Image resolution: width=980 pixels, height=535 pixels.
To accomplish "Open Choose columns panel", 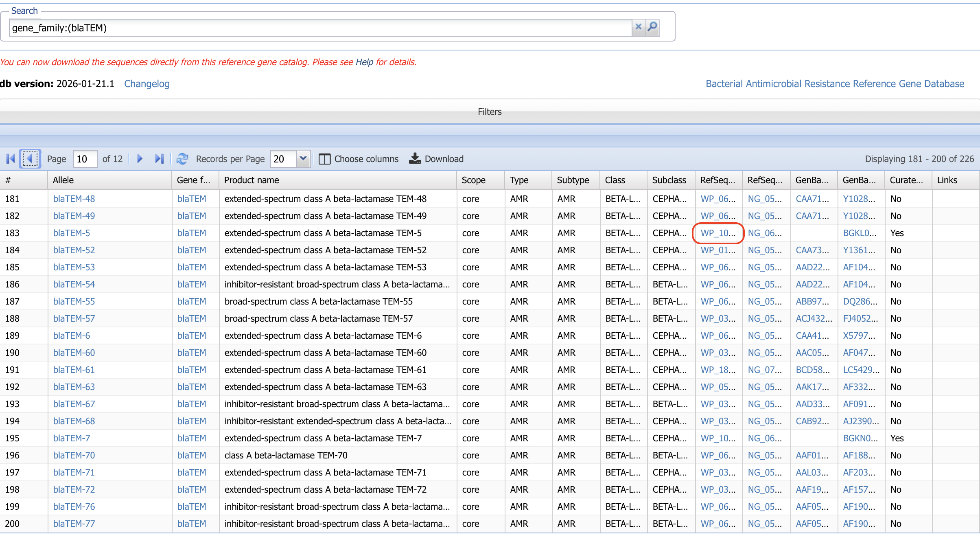I will pyautogui.click(x=359, y=159).
